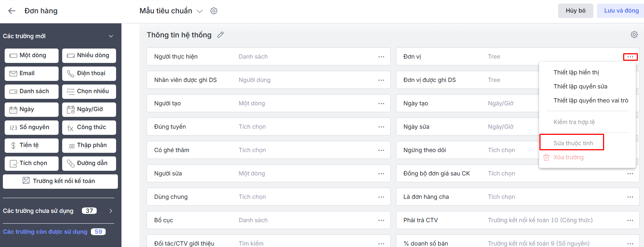Add a Trường kết nối kế toán field
Screen dimensions: 644x247
tap(60, 181)
